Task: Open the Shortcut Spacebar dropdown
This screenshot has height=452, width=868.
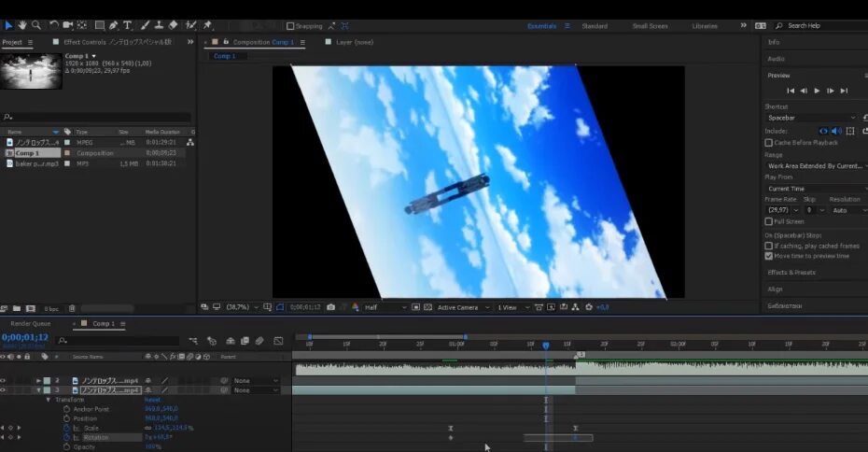Action: pyautogui.click(x=811, y=118)
